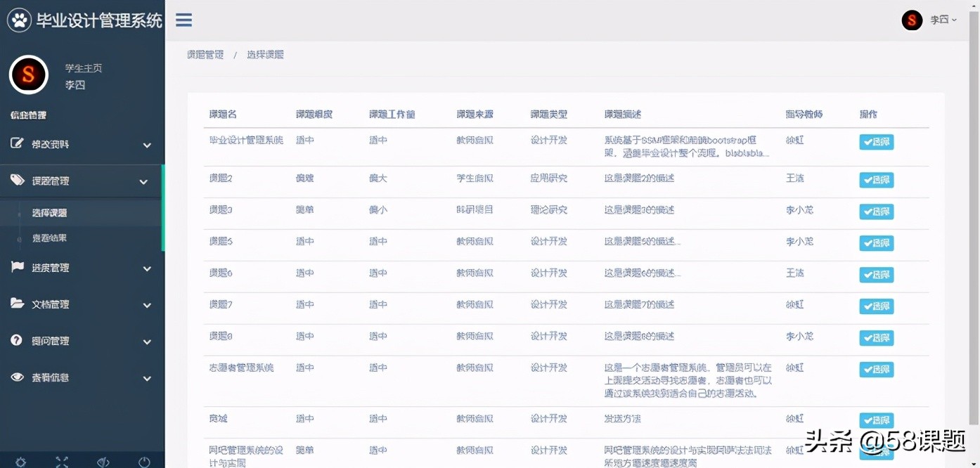
Task: Click the student avatar showing letter S
Action: click(x=28, y=74)
